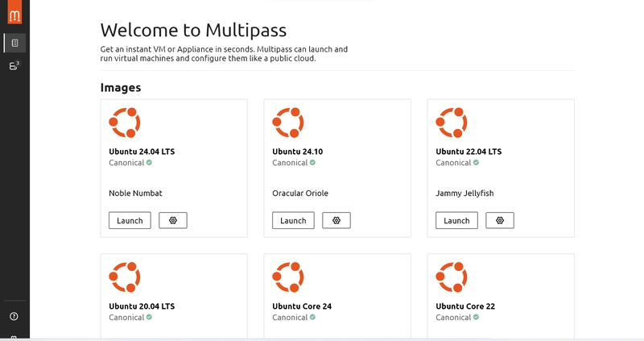Image resolution: width=644 pixels, height=341 pixels.
Task: Open the Catalogue sidebar icon
Action: 14,43
